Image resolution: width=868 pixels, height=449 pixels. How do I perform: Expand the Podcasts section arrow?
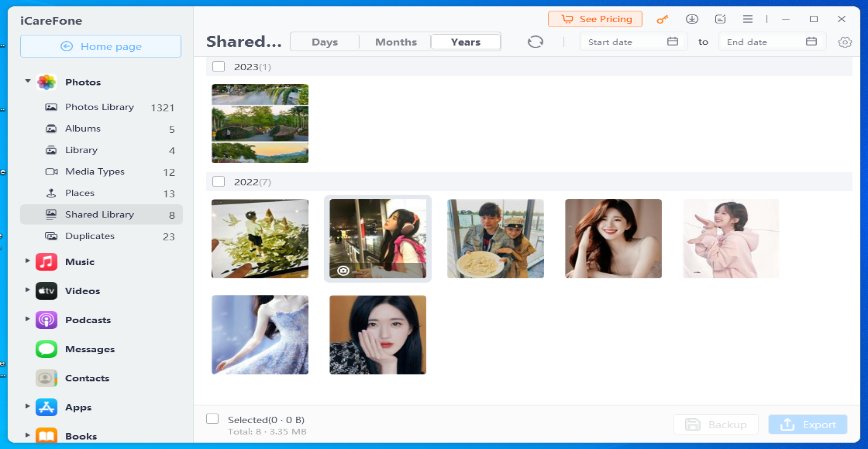(28, 320)
